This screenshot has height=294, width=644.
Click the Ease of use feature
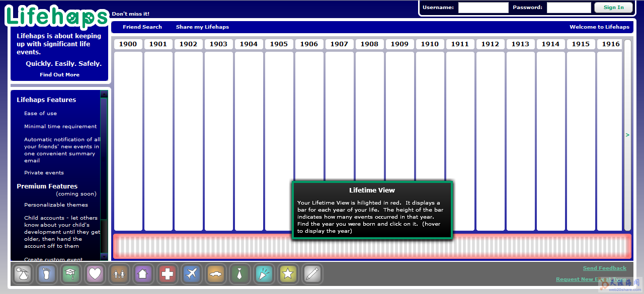click(x=40, y=114)
